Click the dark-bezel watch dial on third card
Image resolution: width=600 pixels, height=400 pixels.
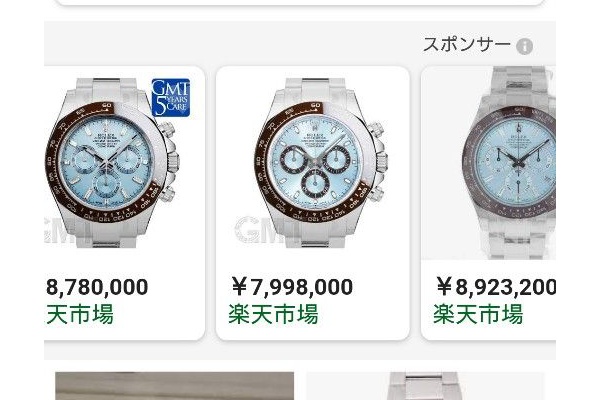click(517, 161)
